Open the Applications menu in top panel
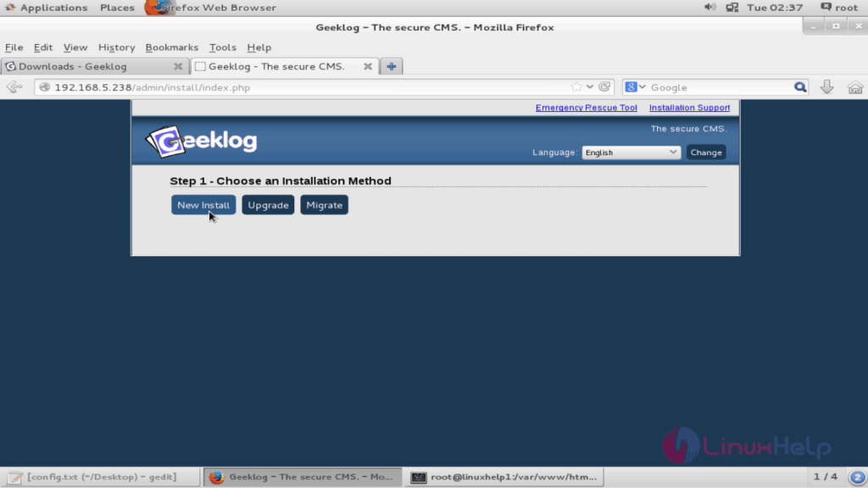This screenshot has width=868, height=488. coord(47,7)
